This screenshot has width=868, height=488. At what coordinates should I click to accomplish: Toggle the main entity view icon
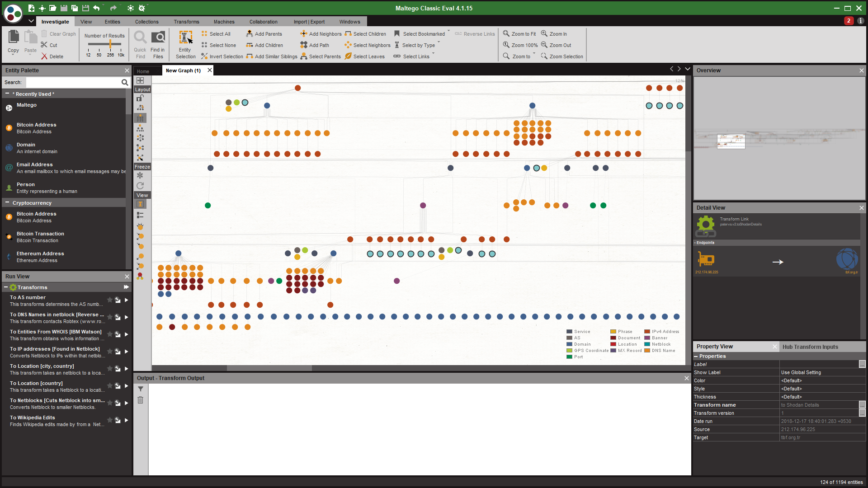point(140,204)
